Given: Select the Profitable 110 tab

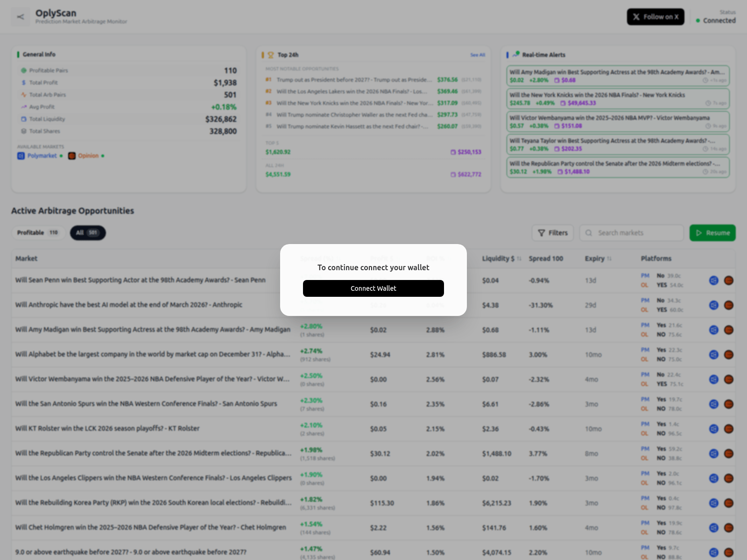Looking at the screenshot, I should click(x=38, y=233).
